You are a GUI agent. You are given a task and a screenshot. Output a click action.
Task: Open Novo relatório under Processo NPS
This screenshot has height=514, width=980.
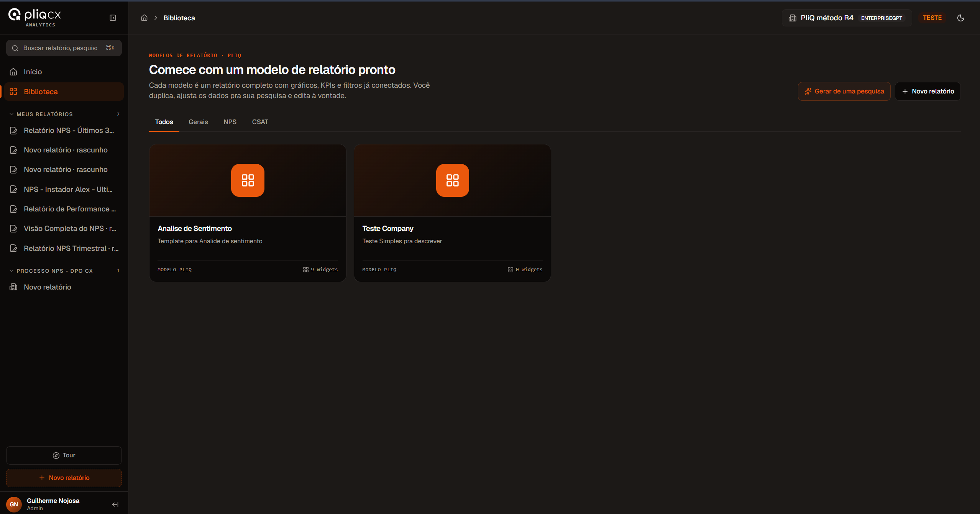(x=64, y=287)
